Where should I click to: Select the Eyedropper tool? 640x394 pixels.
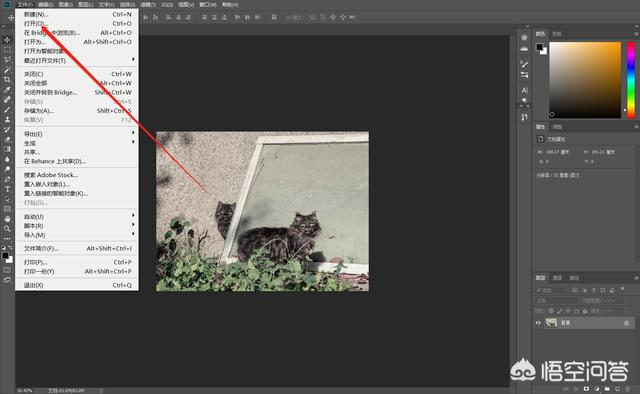(7, 89)
